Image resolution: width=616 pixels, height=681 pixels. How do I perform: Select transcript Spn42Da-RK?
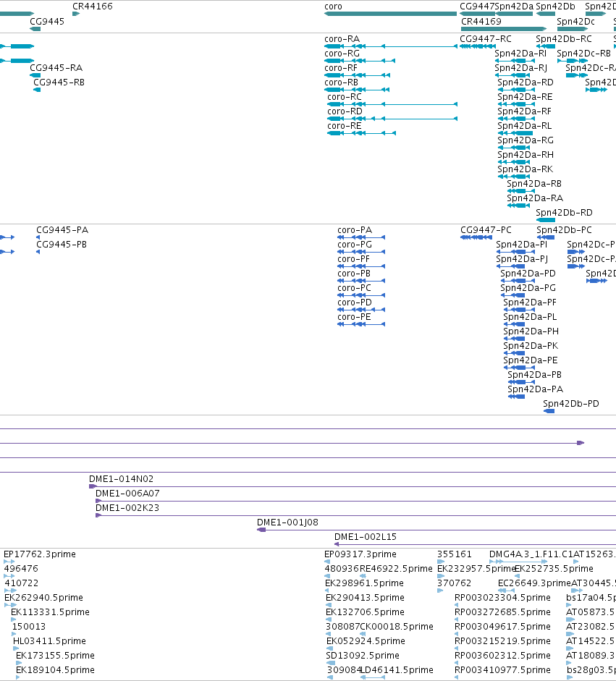tap(526, 169)
